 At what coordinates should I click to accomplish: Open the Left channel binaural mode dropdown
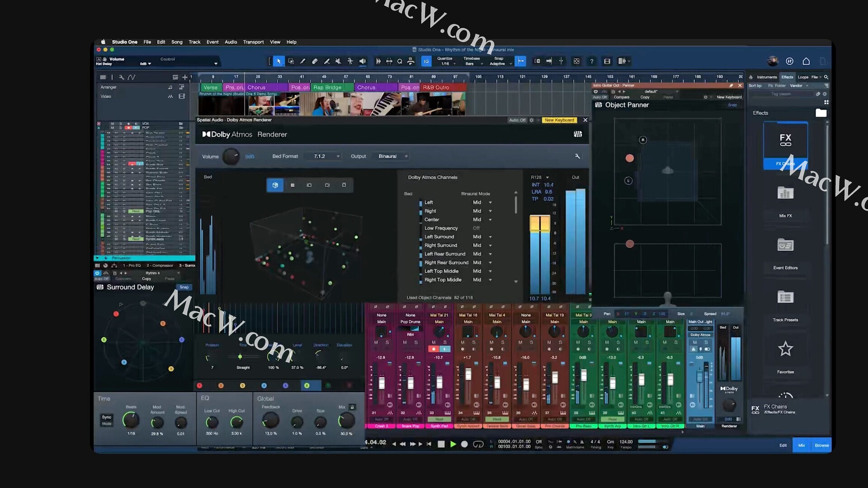(x=482, y=202)
